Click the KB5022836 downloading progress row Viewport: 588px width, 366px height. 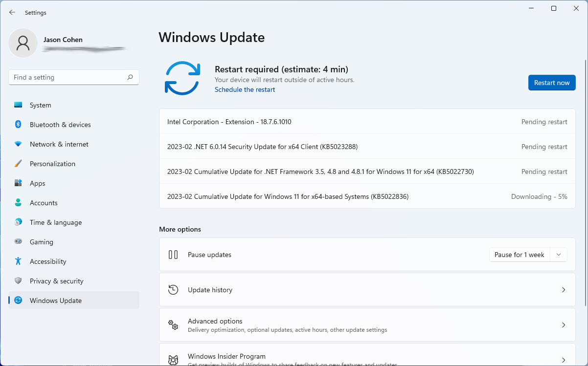pyautogui.click(x=367, y=196)
